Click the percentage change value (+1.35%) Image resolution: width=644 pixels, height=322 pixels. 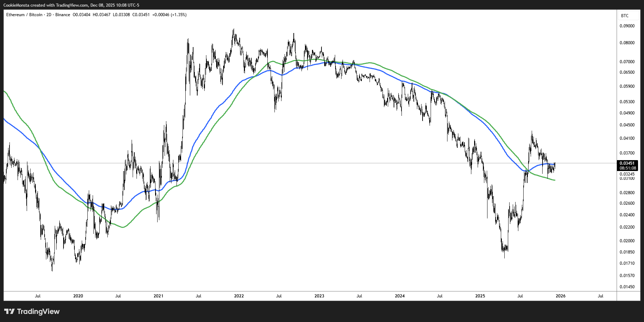point(178,15)
